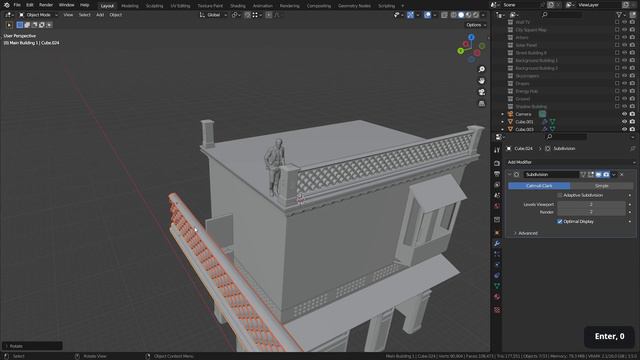Hide Cube.001 in viewport eye icon

pyautogui.click(x=624, y=122)
